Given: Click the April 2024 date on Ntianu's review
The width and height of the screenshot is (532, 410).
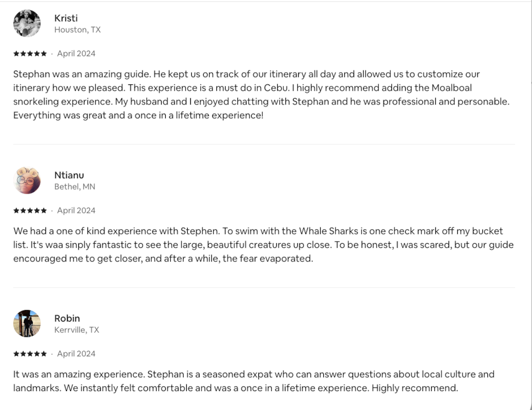Looking at the screenshot, I should tap(76, 210).
